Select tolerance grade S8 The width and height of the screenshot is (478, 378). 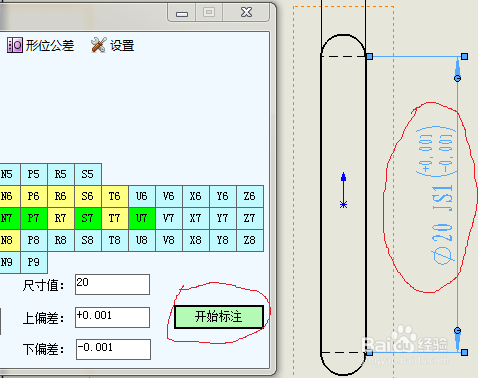point(88,240)
